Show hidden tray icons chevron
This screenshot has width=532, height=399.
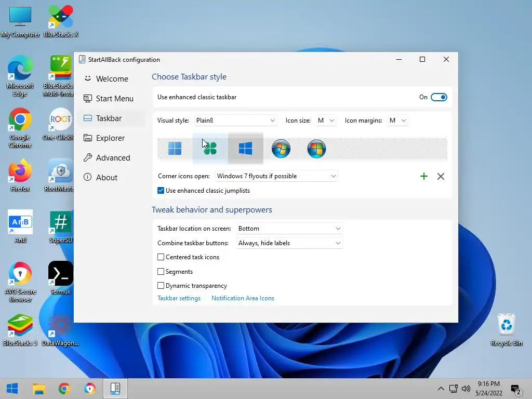441,389
